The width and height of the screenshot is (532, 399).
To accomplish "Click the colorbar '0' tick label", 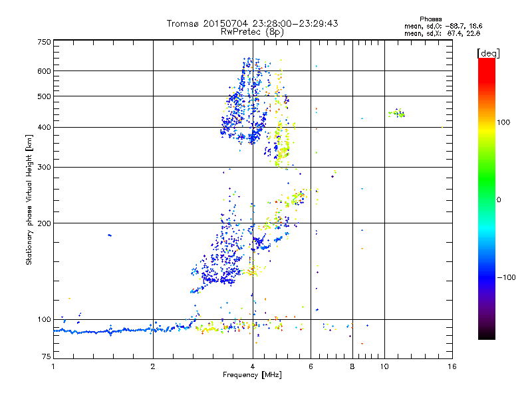I will (499, 200).
